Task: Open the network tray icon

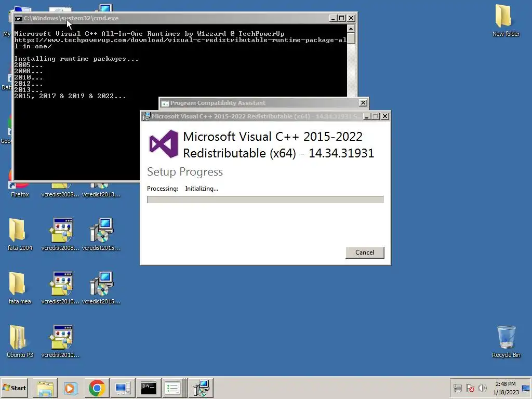Action: (458, 388)
